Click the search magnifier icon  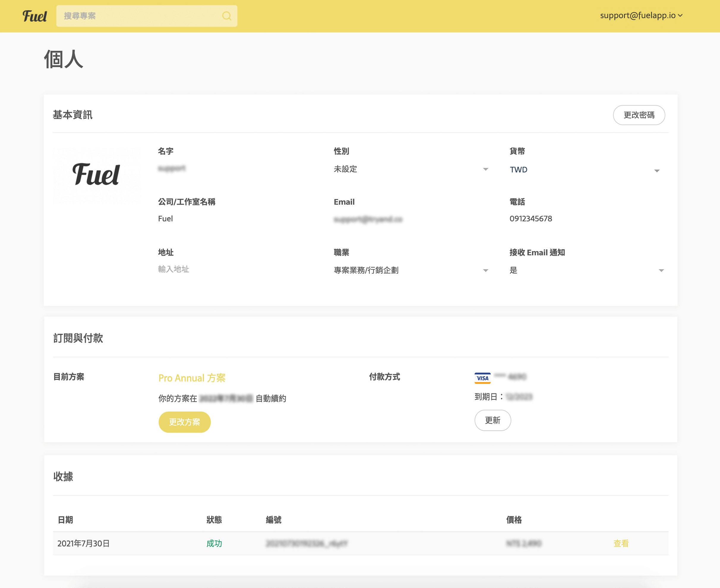(227, 16)
